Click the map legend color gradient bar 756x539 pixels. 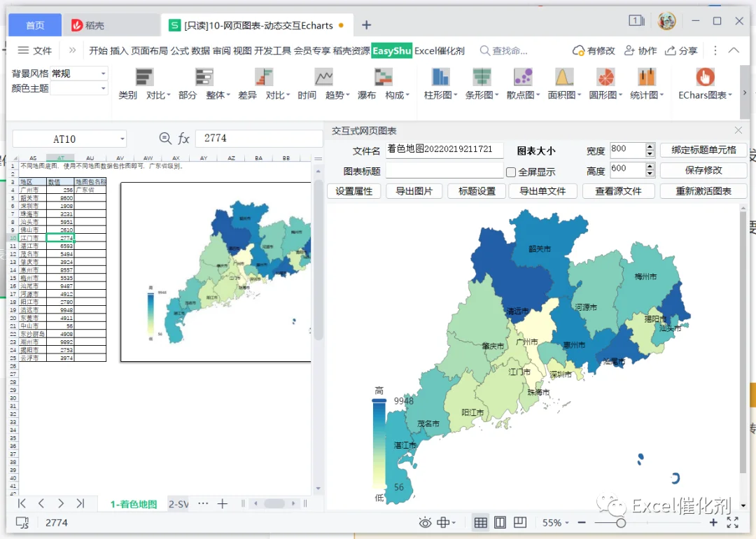pos(379,444)
